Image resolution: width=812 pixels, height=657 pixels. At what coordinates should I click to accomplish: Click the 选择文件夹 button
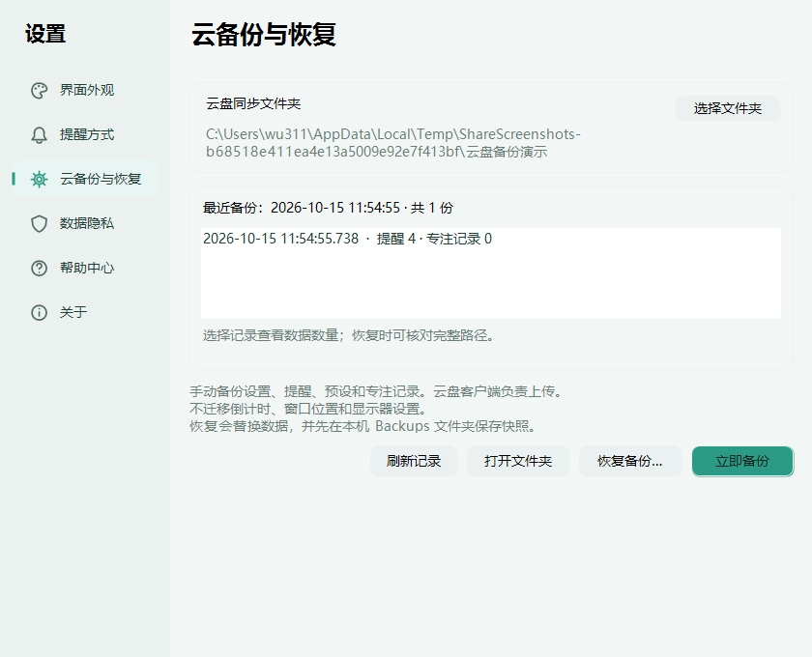pos(728,109)
